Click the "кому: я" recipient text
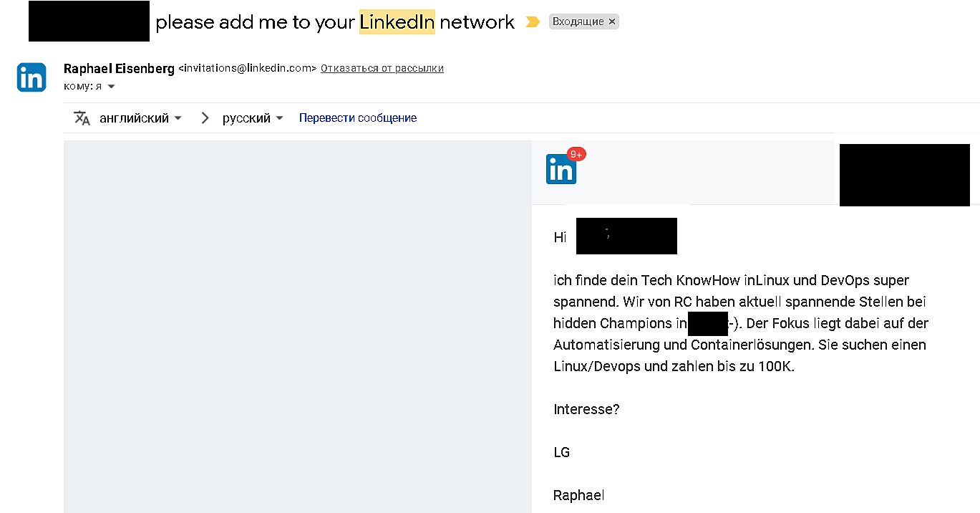The width and height of the screenshot is (980, 513). pyautogui.click(x=83, y=87)
